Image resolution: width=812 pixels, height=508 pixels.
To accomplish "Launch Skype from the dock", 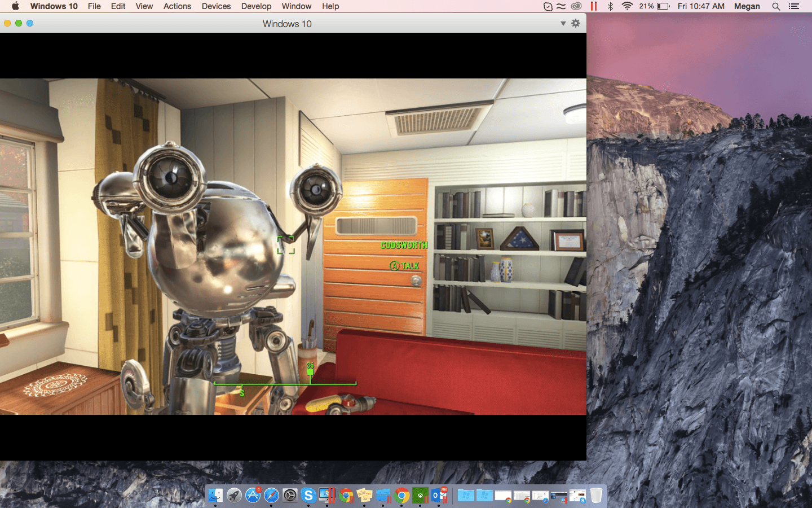I will 308,496.
